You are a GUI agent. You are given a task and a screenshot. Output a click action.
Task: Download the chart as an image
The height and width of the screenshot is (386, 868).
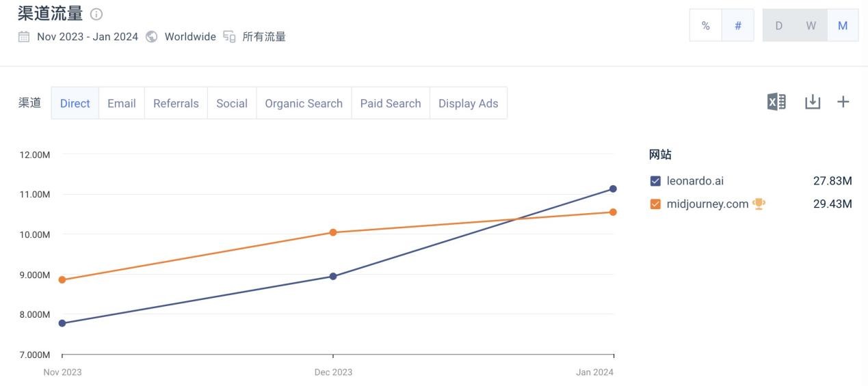812,102
